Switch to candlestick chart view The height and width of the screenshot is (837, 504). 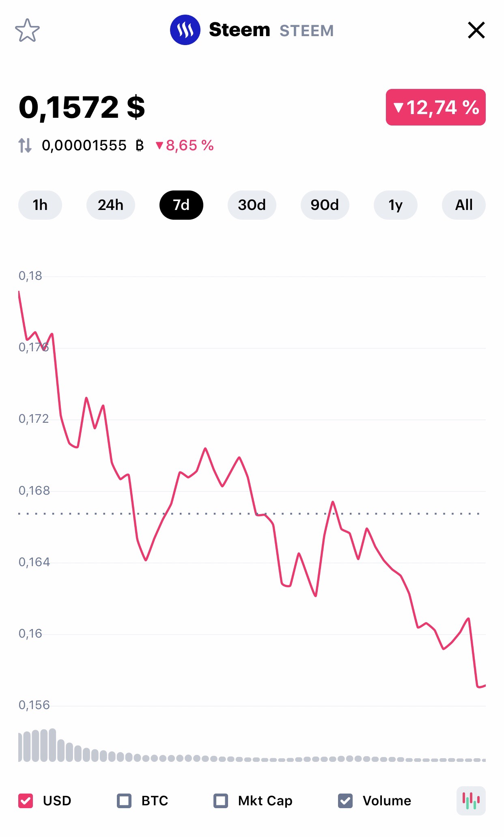471,800
